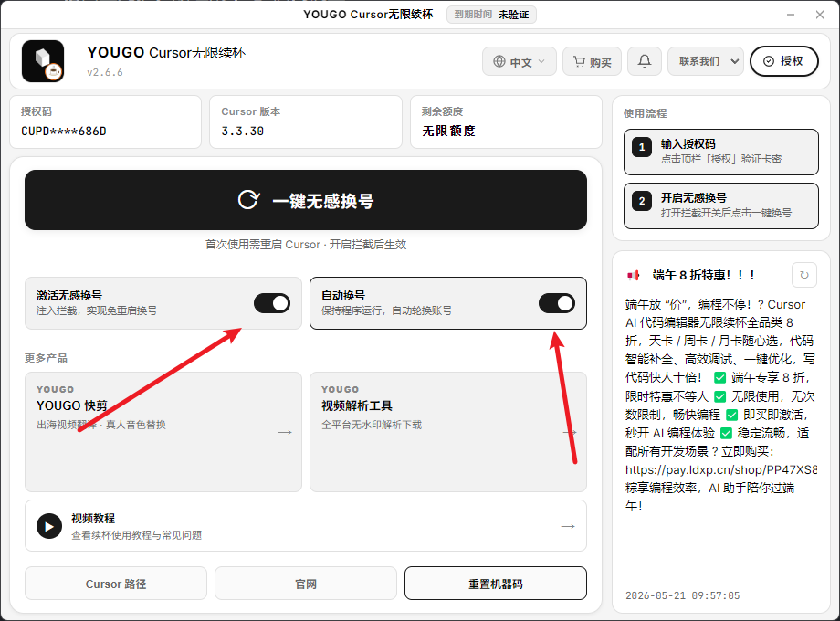
Task: Click the 购买 button
Action: [592, 61]
